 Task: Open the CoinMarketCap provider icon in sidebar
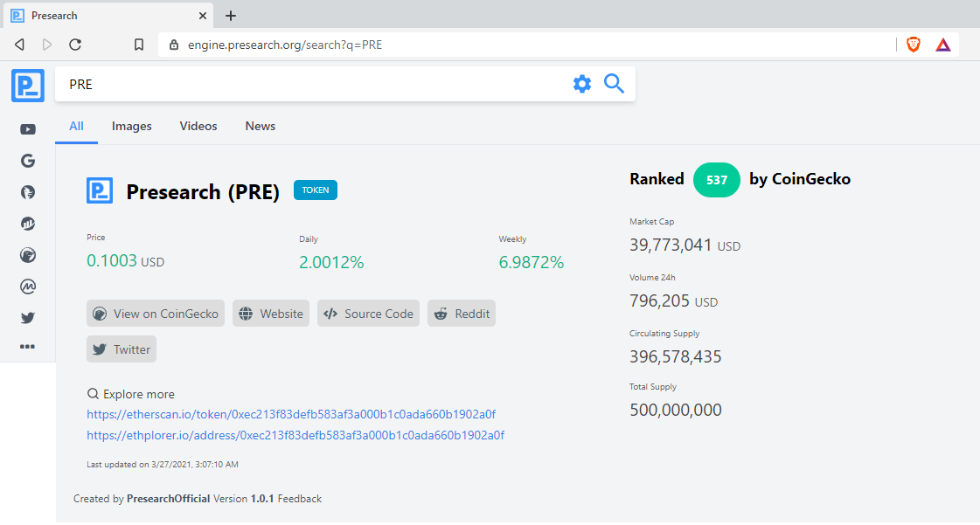[27, 287]
